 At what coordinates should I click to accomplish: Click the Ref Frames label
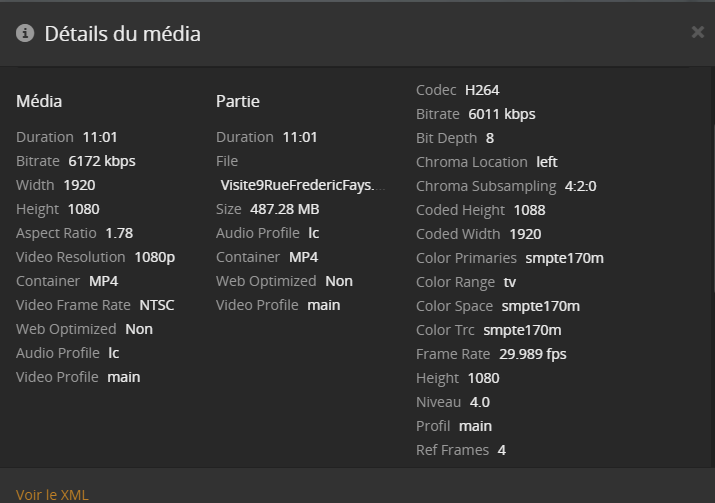(452, 450)
